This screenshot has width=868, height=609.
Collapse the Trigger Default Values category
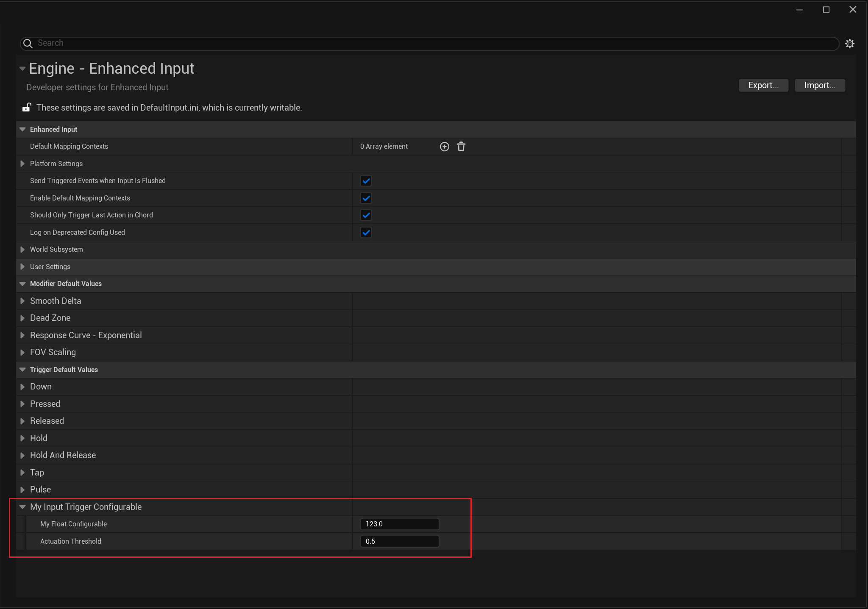(22, 370)
